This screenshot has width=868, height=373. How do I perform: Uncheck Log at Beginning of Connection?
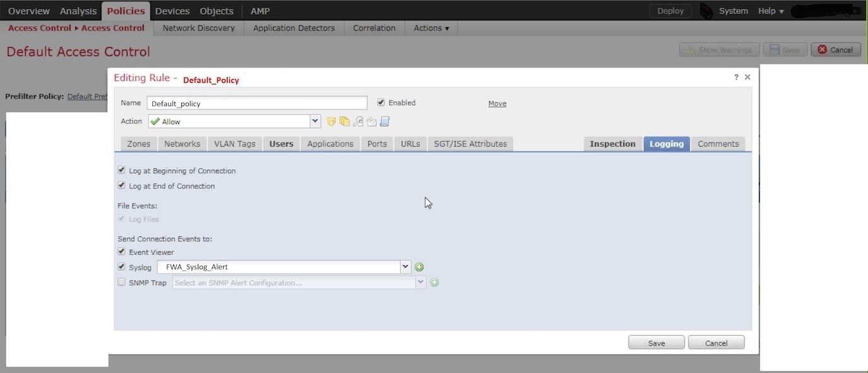click(121, 170)
